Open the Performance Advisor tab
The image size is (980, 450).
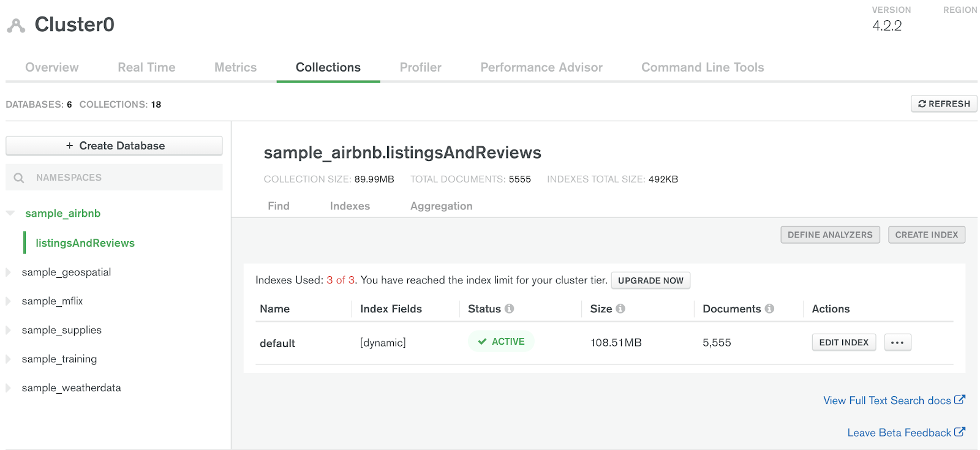541,67
